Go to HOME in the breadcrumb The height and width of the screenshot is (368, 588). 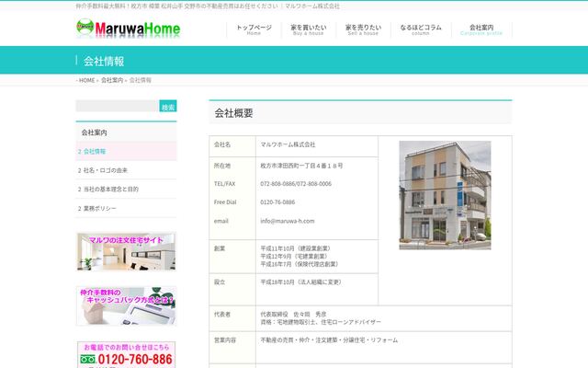(x=86, y=80)
